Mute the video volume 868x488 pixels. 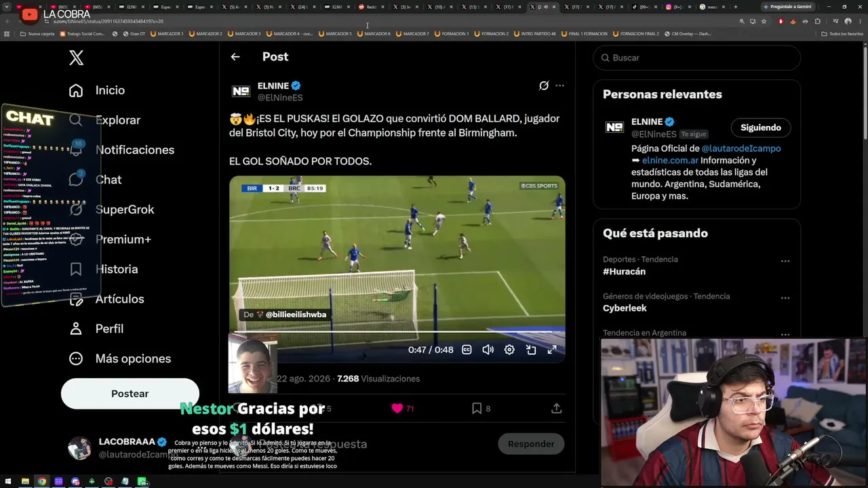(488, 350)
